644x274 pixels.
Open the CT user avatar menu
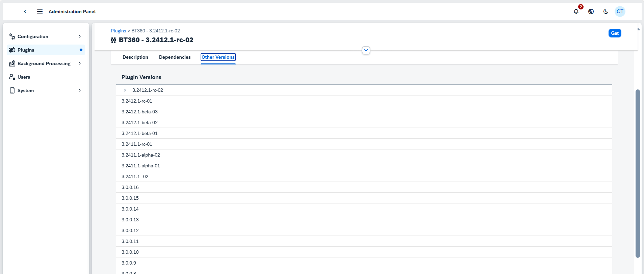pyautogui.click(x=620, y=11)
